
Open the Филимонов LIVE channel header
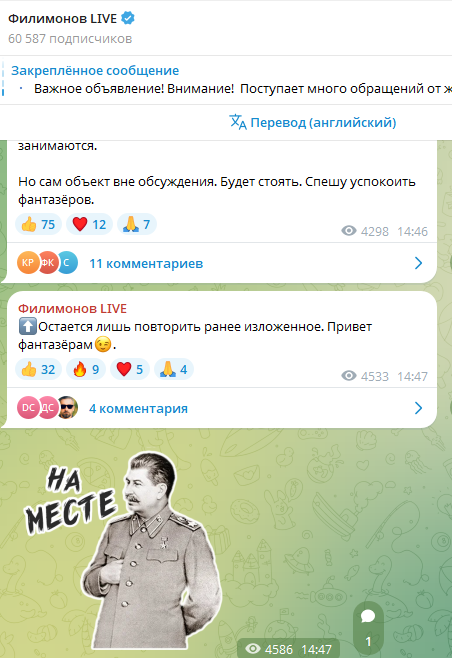tap(226, 28)
